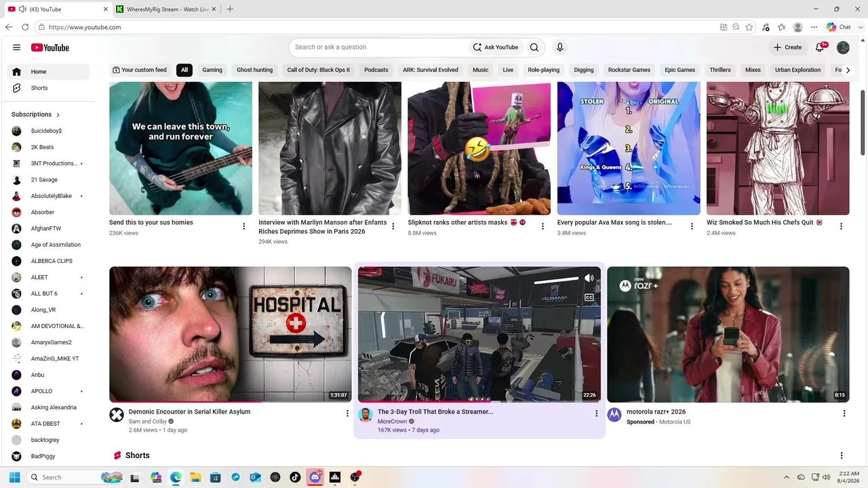Open the browser Favorites list button
This screenshot has height=488, width=868.
click(x=782, y=27)
